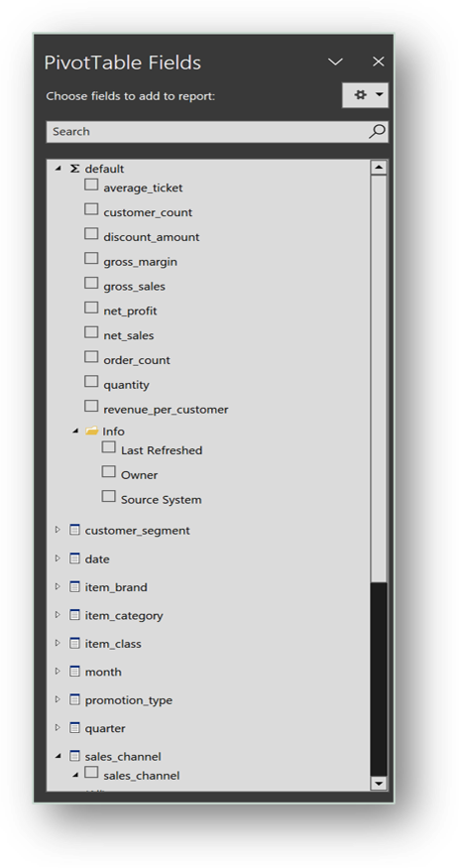
Task: Select the promotion_type table label
Action: (128, 700)
